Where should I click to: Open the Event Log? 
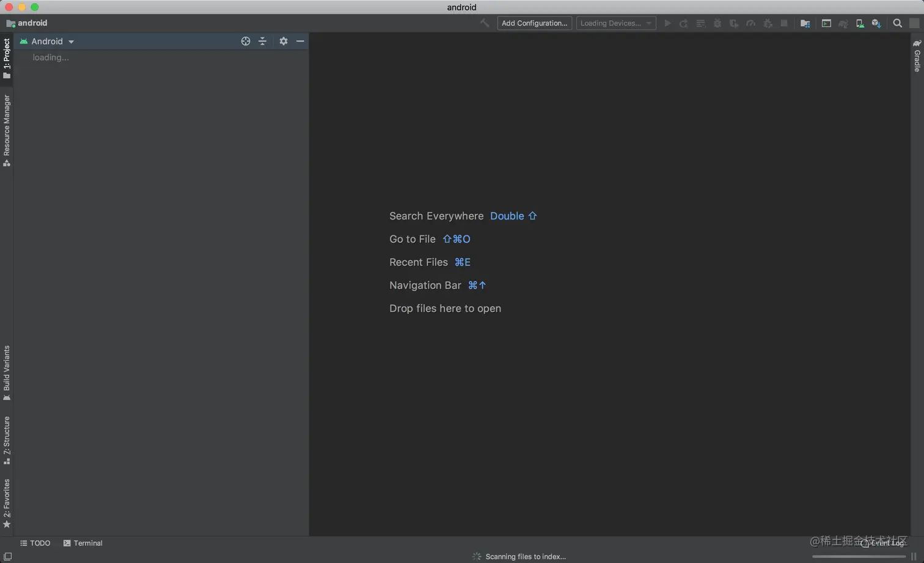tap(882, 543)
